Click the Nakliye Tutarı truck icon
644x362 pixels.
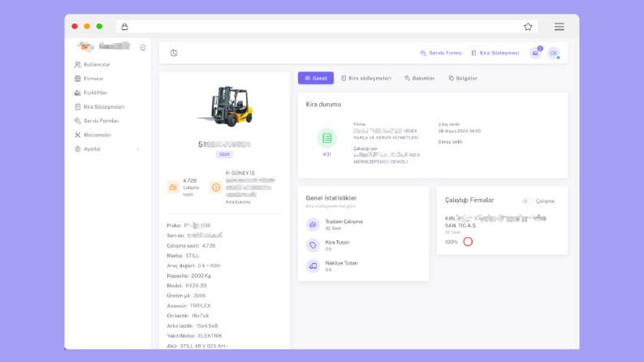click(x=313, y=266)
